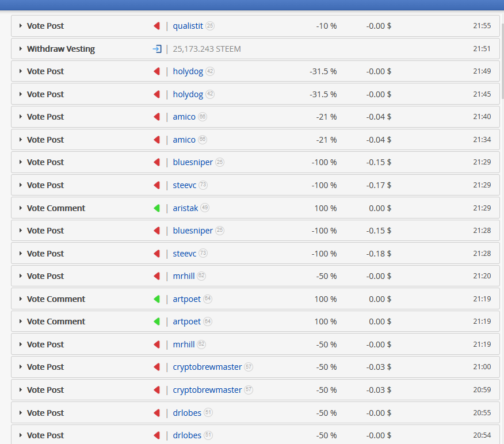Expand the holydog Vote Post row at 21:49
Viewport: 504px width, 444px height.
pos(21,71)
